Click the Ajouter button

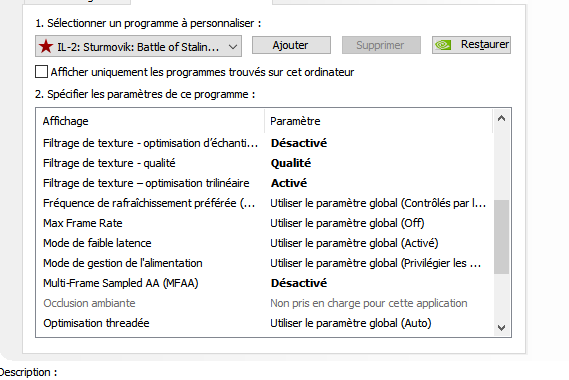(x=291, y=45)
